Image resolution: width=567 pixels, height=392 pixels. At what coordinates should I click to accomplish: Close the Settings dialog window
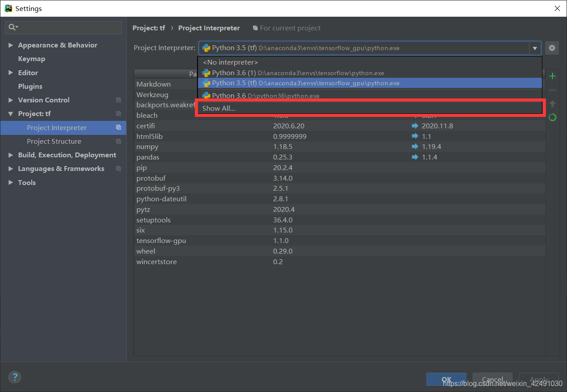[x=557, y=8]
